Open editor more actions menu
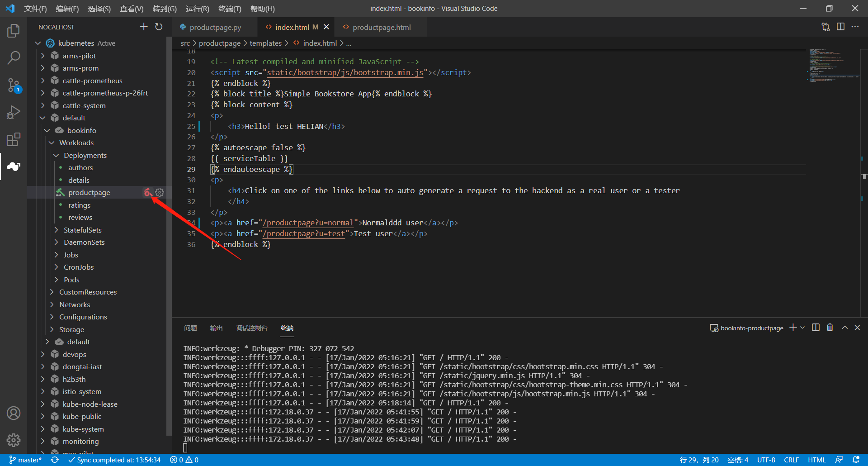Viewport: 868px width, 466px height. point(855,27)
